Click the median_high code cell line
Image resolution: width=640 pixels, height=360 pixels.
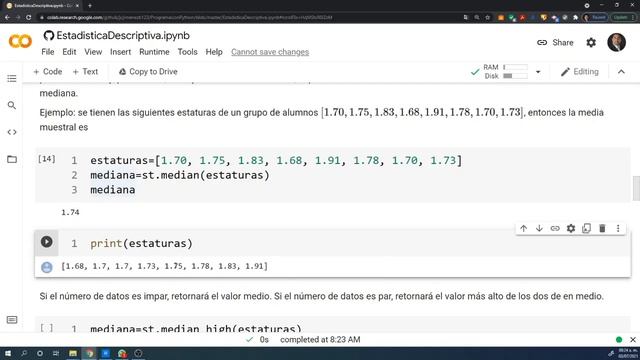[x=196, y=328]
